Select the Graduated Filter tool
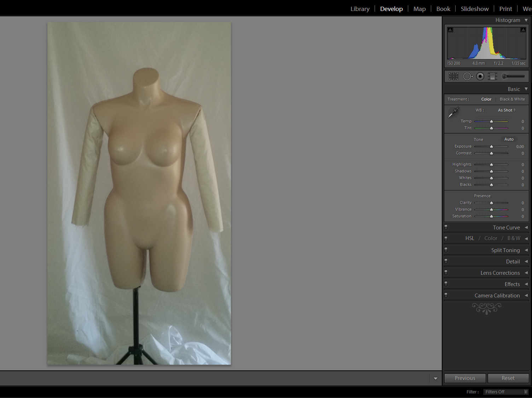This screenshot has height=398, width=532. click(x=492, y=76)
